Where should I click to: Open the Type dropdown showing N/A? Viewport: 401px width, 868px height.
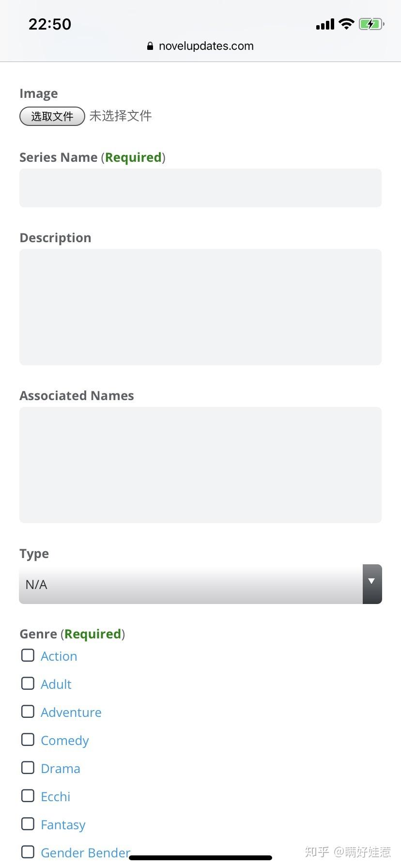(191, 584)
